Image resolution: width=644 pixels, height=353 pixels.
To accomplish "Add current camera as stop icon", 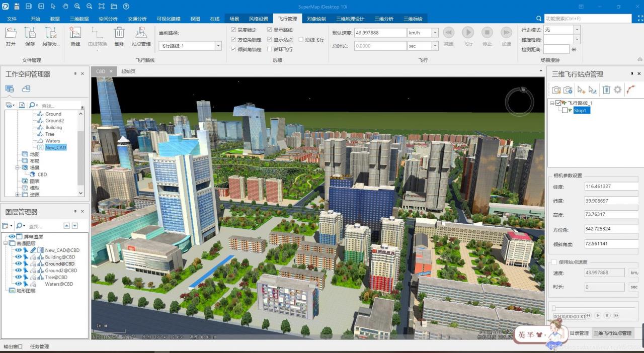I will pyautogui.click(x=556, y=90).
